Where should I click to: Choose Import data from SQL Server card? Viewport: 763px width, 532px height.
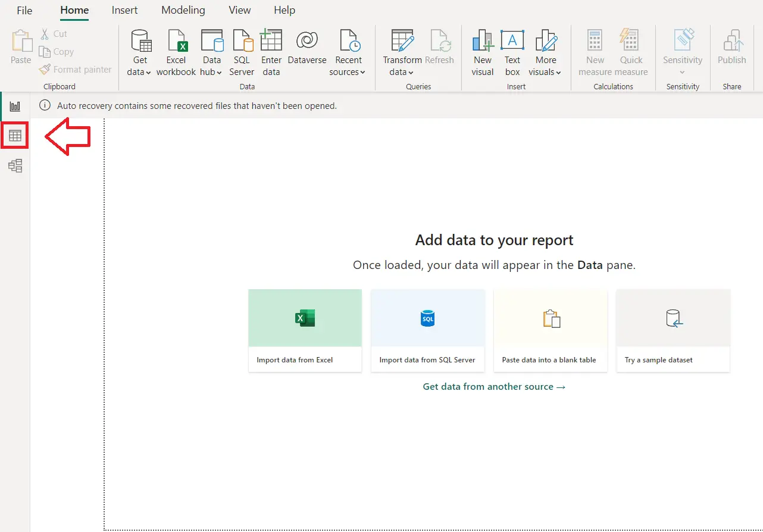(428, 331)
